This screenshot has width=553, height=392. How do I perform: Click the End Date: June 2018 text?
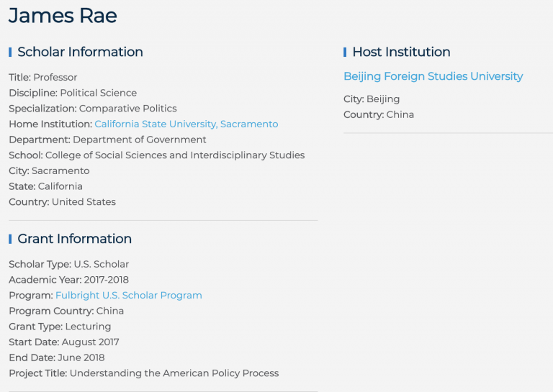[57, 357]
